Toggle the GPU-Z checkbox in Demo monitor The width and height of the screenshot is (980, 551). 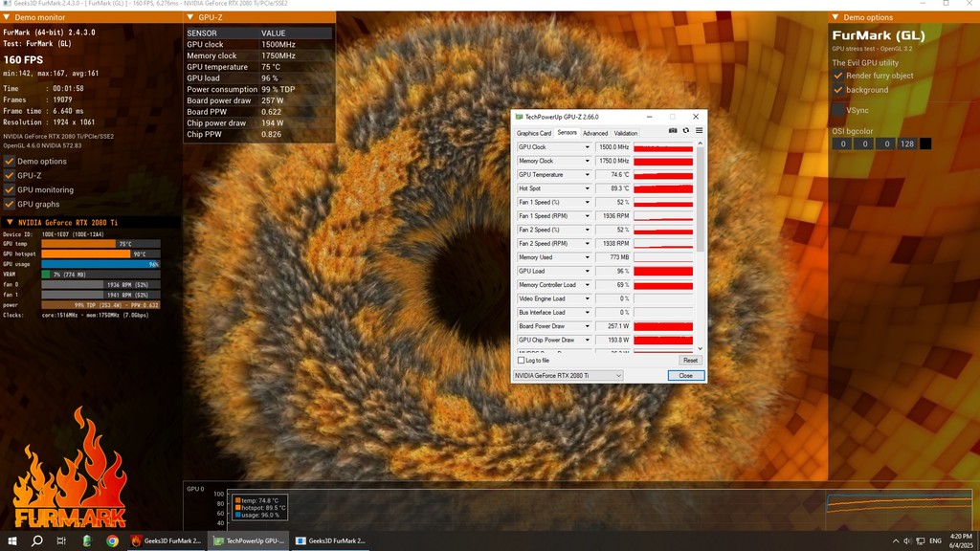point(10,176)
